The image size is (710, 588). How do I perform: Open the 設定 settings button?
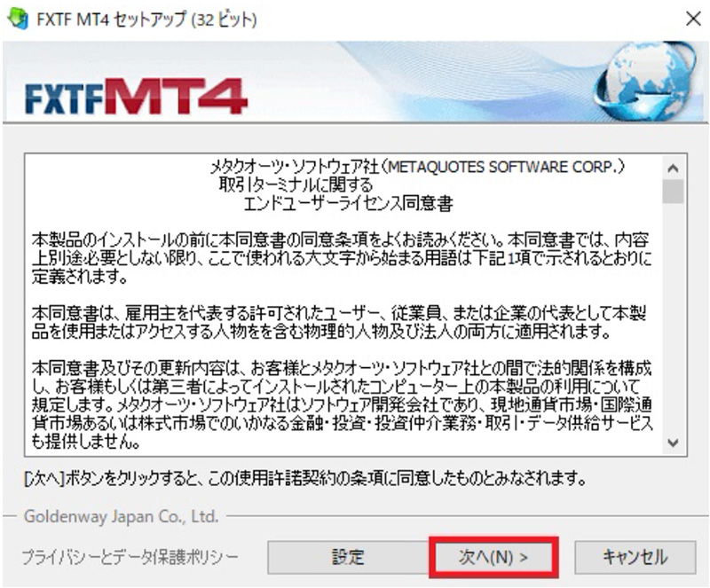pos(347,557)
